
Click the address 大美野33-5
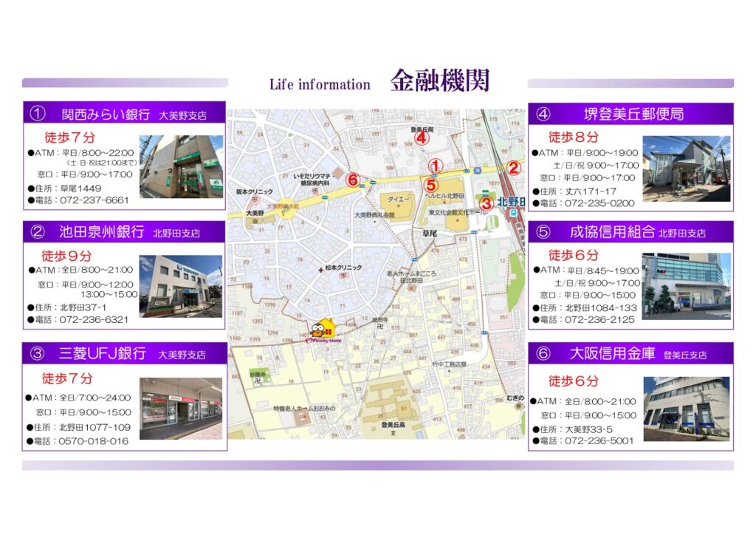point(589,429)
